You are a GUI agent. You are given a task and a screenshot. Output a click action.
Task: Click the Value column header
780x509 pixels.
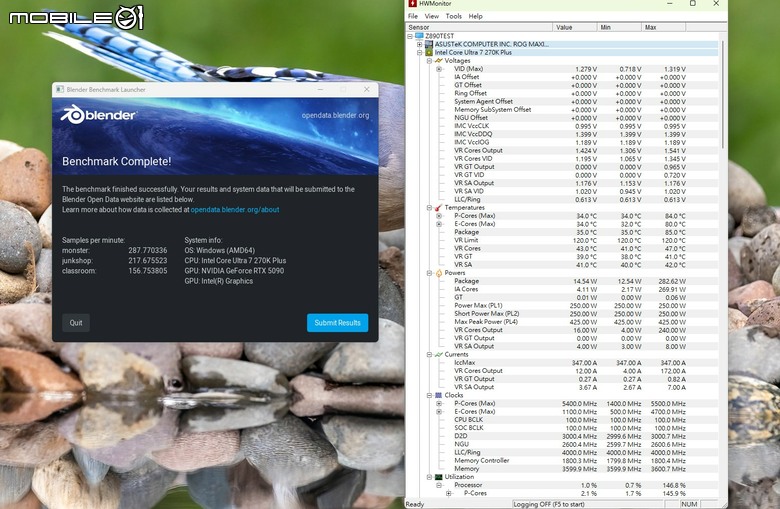point(575,27)
